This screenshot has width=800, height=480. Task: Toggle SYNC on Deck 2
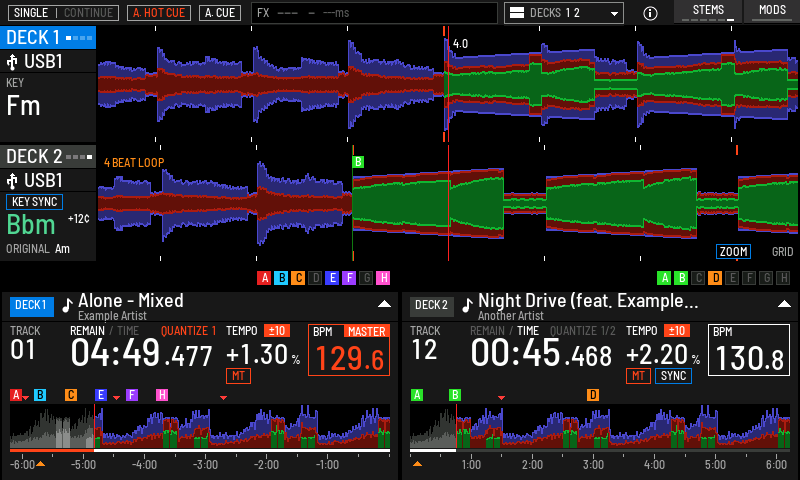673,376
